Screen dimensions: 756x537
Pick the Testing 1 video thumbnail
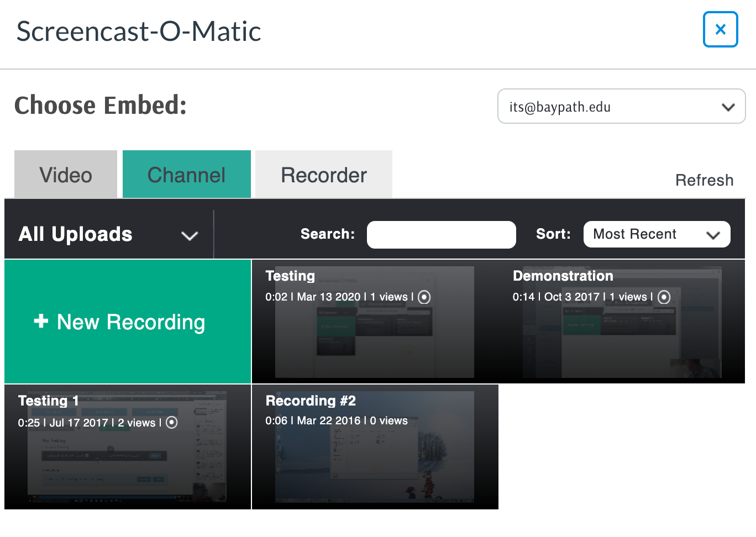click(127, 464)
